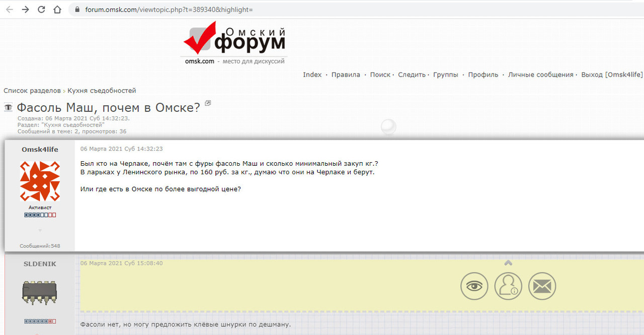Open the Index menu link

pyautogui.click(x=312, y=75)
